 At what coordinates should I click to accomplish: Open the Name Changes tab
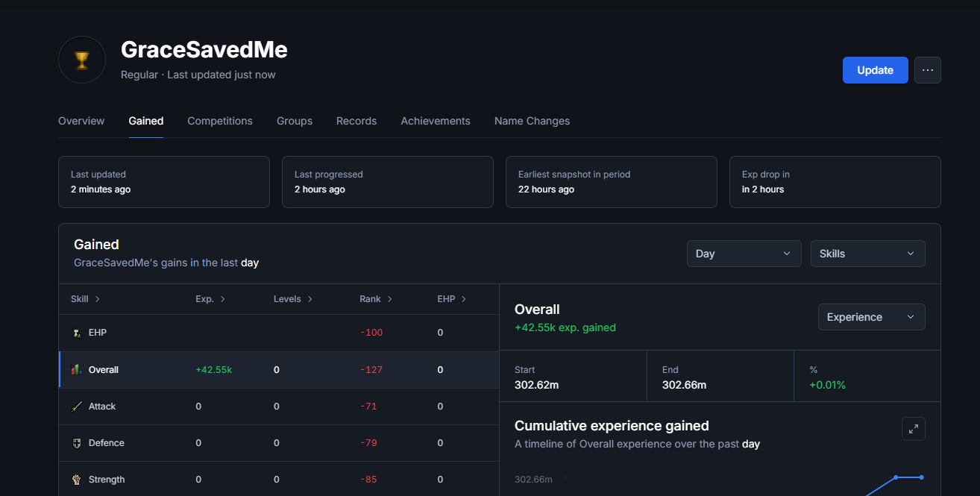click(532, 121)
